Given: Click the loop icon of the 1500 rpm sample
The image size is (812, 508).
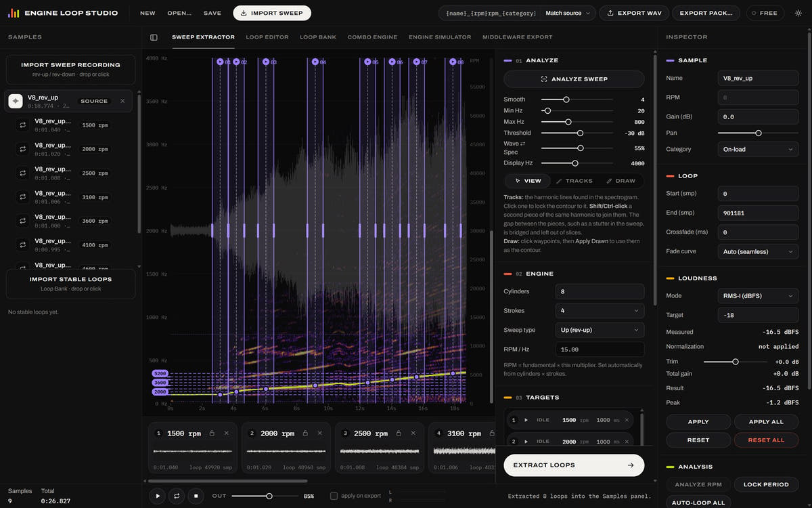Looking at the screenshot, I should (x=22, y=125).
